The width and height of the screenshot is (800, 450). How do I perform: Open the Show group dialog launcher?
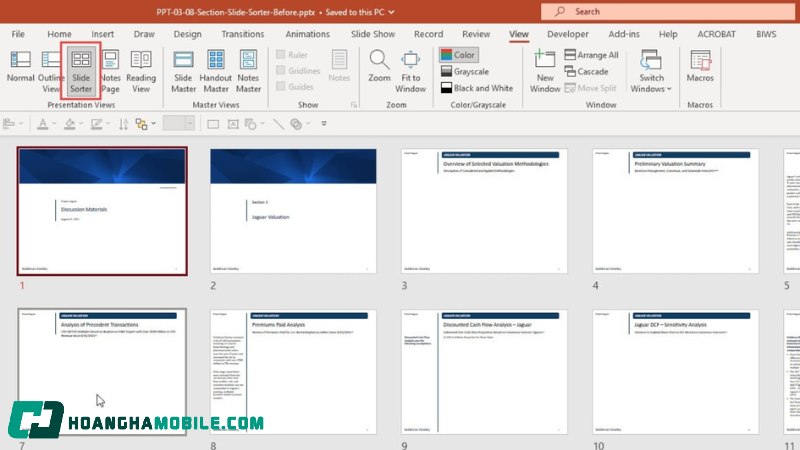[354, 105]
